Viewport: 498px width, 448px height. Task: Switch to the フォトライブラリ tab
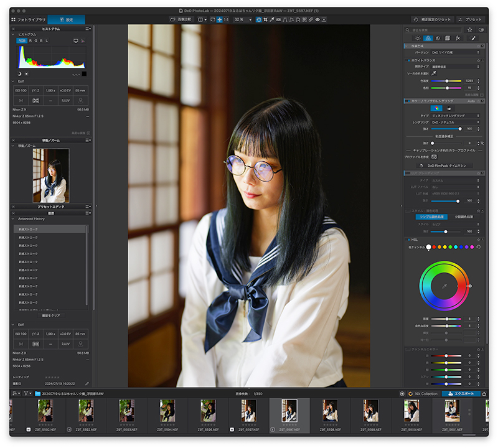coord(29,20)
